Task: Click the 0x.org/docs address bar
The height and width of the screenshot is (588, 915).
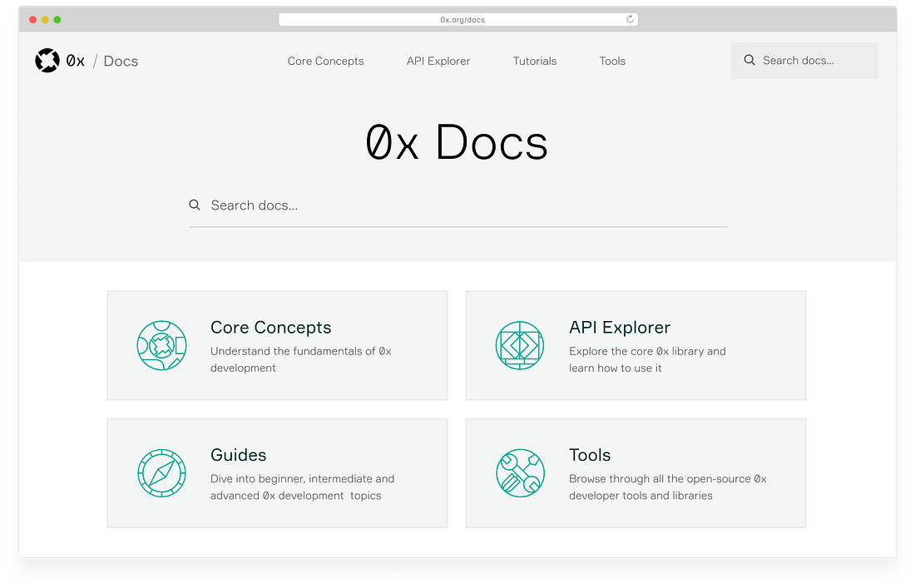Action: (x=458, y=20)
